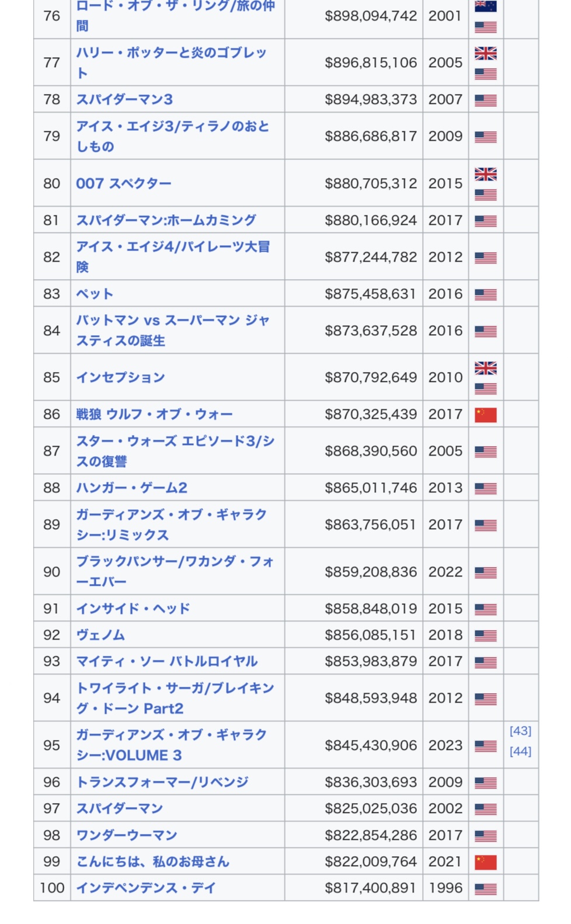Click the China flag beside 戦狼 ウルフ・オブ・ウォー
Screen dimensions: 571x924
pyautogui.click(x=485, y=415)
